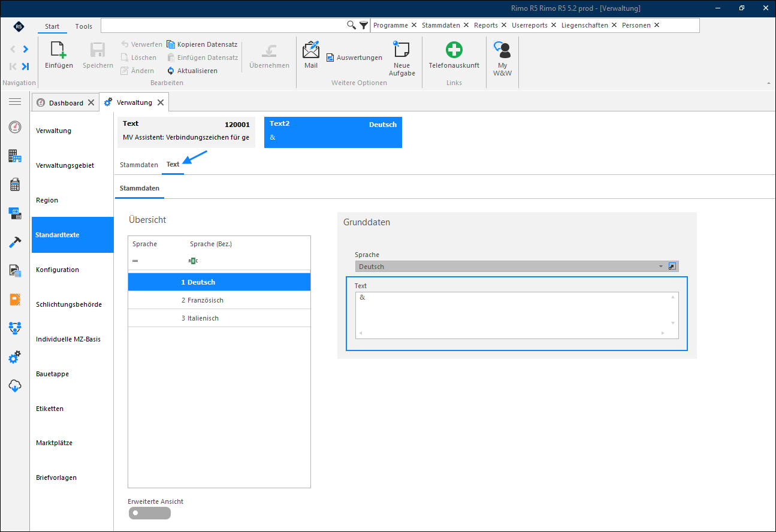Open the gears administration sidebar icon
Viewport: 776px width, 532px height.
[15, 358]
